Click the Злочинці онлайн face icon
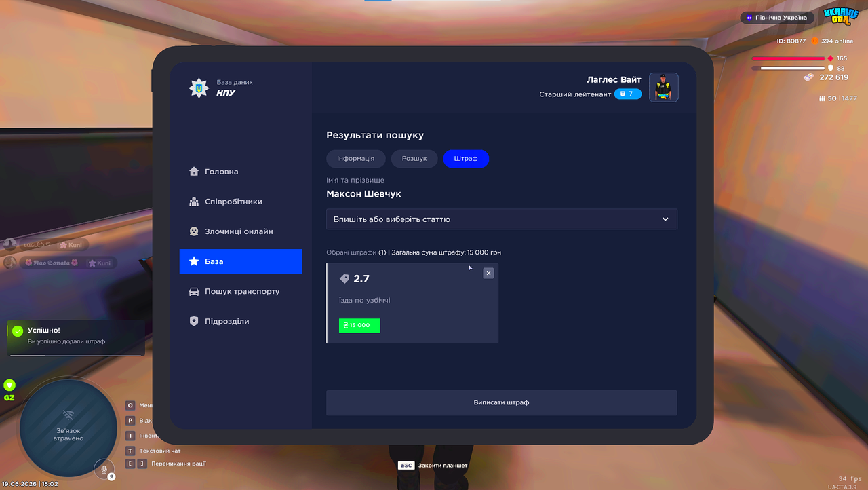This screenshot has width=868, height=490. [194, 231]
